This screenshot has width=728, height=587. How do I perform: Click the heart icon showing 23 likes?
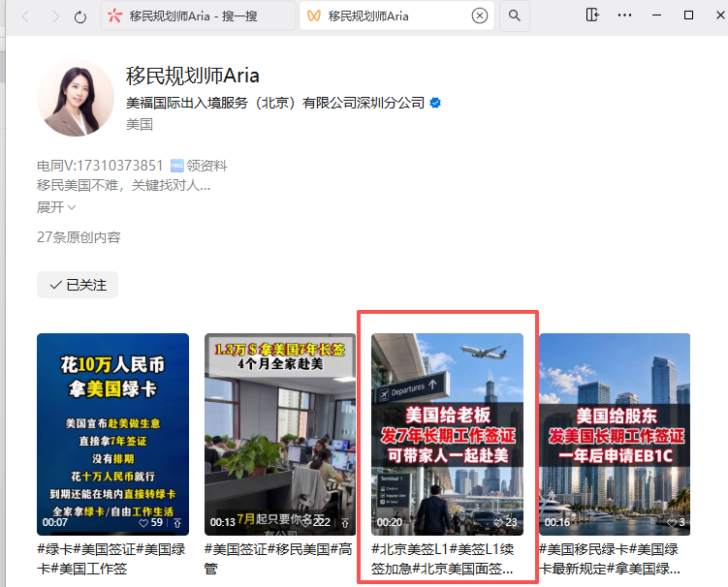498,523
